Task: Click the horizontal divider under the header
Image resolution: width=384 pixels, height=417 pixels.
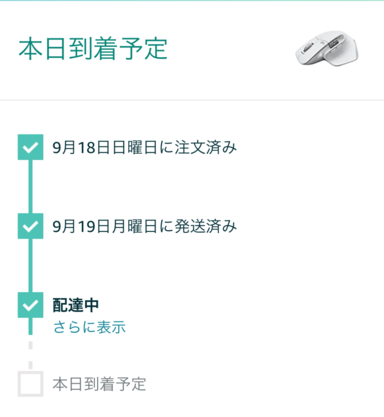Action: pos(192,100)
